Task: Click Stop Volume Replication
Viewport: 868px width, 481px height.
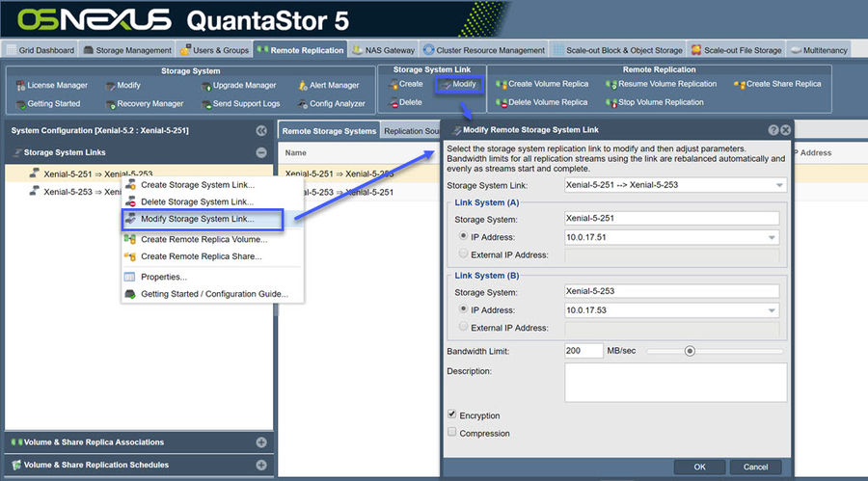Action: (x=654, y=102)
